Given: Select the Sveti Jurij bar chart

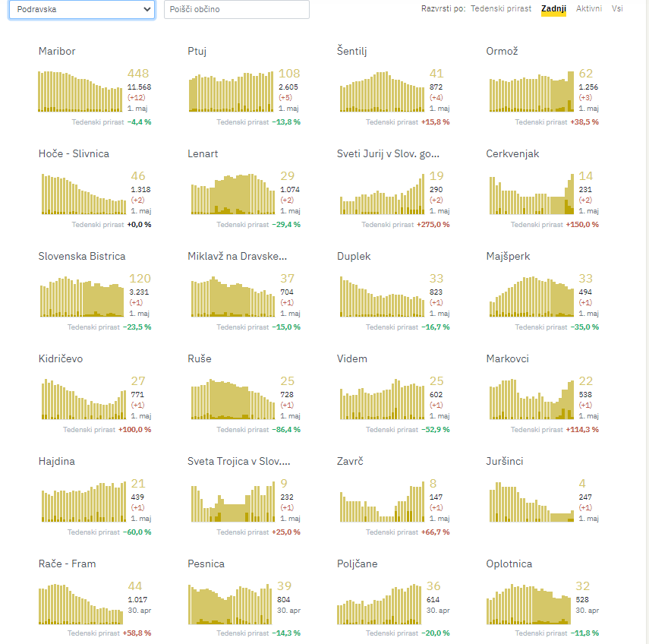Looking at the screenshot, I should tap(382, 194).
